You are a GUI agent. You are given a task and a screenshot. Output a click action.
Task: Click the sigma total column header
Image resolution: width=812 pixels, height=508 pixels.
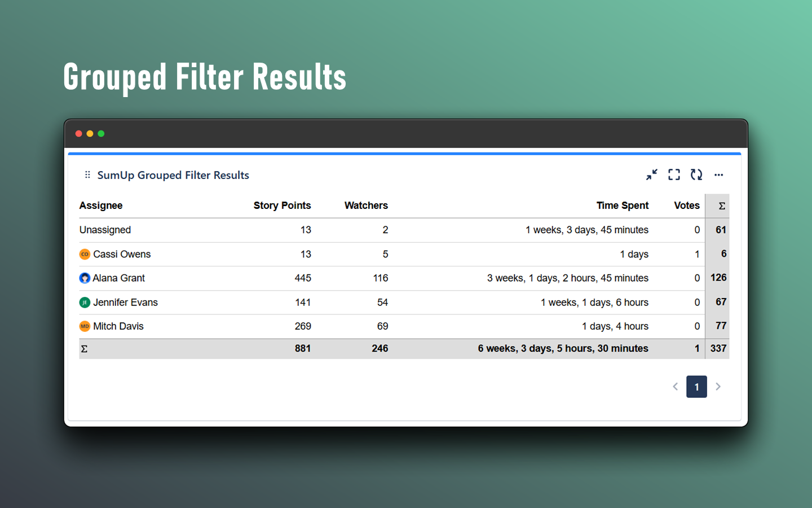click(722, 206)
